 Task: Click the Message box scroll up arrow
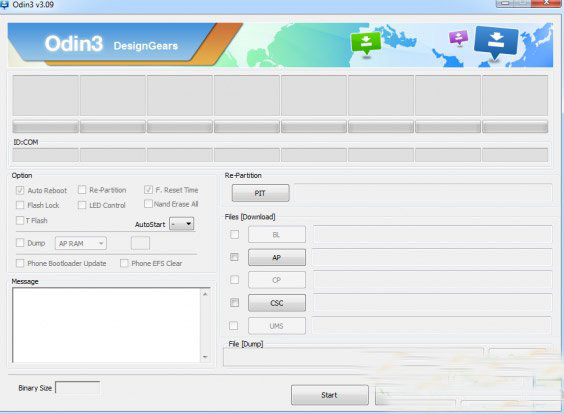click(205, 294)
